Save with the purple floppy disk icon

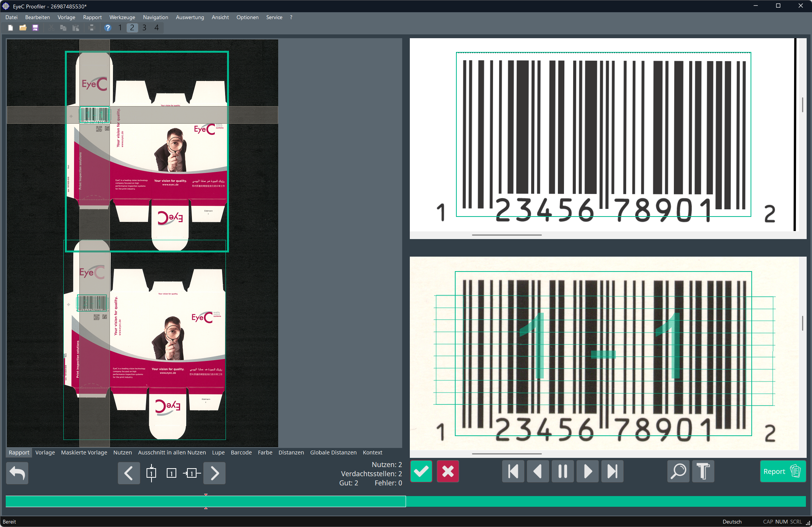pos(35,28)
